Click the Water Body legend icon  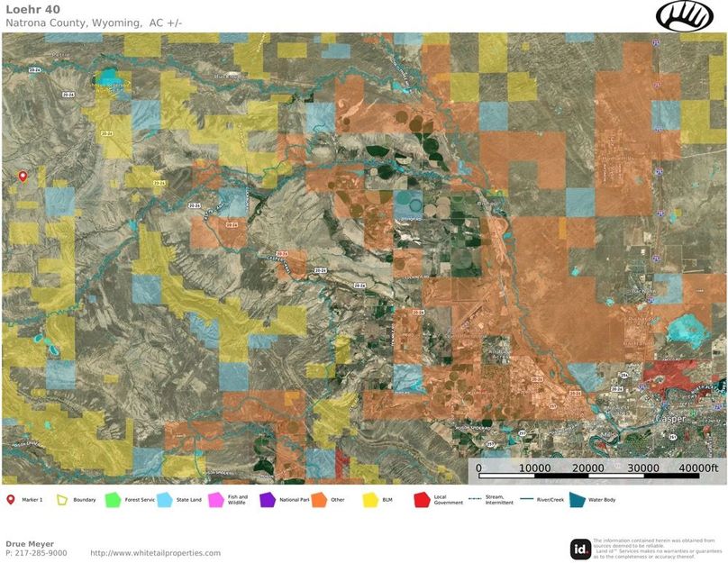(x=577, y=499)
